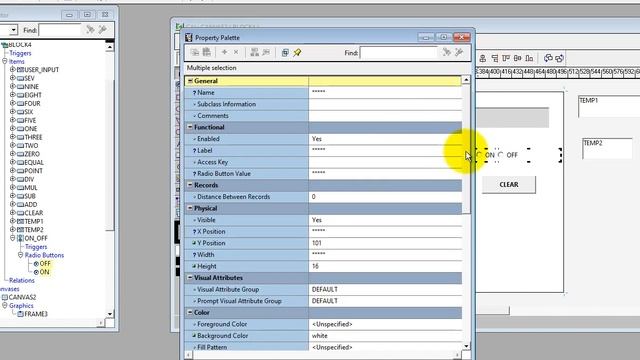The image size is (640, 360).
Task: Click in the Object Navigator Find field
Action: point(60,30)
